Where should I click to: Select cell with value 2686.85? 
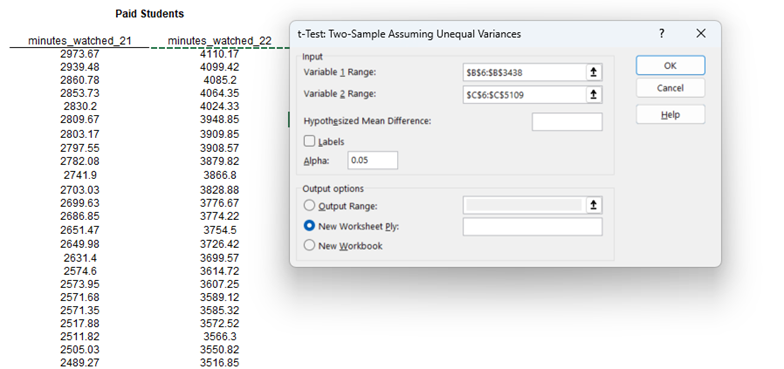click(80, 216)
